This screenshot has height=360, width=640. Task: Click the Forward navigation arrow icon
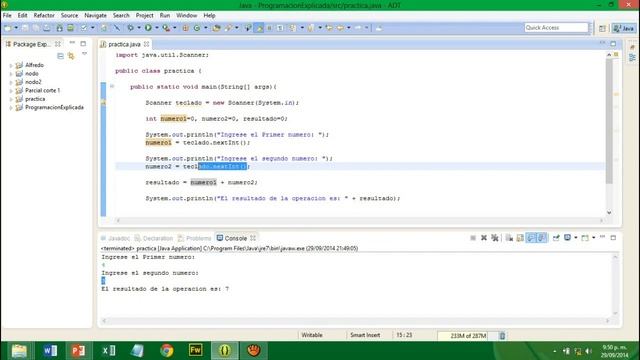[x=358, y=28]
